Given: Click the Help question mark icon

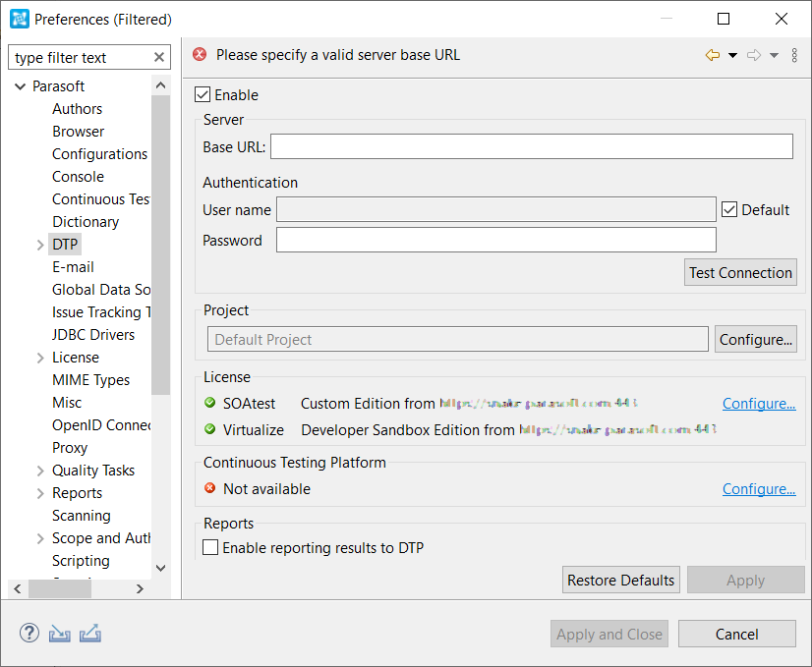Looking at the screenshot, I should tap(29, 633).
